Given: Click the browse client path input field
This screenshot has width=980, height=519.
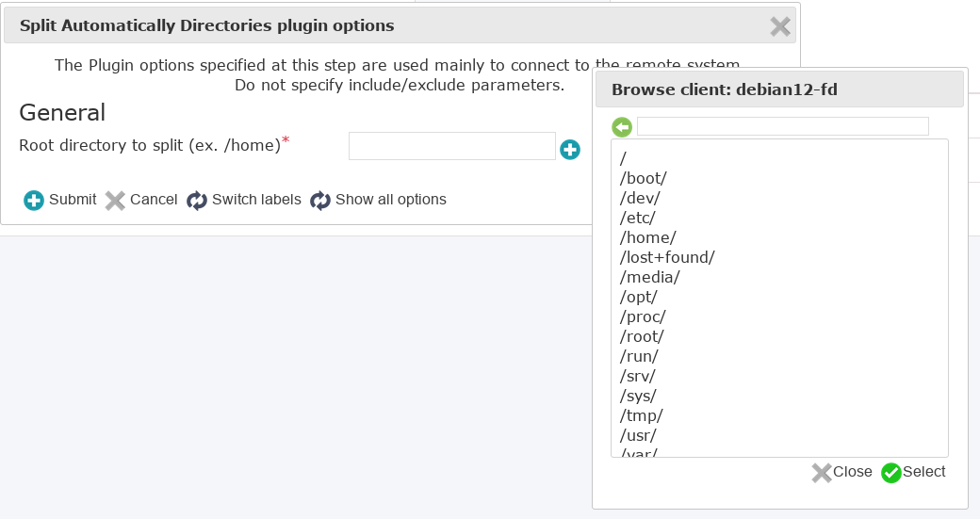Looking at the screenshot, I should click(782, 126).
